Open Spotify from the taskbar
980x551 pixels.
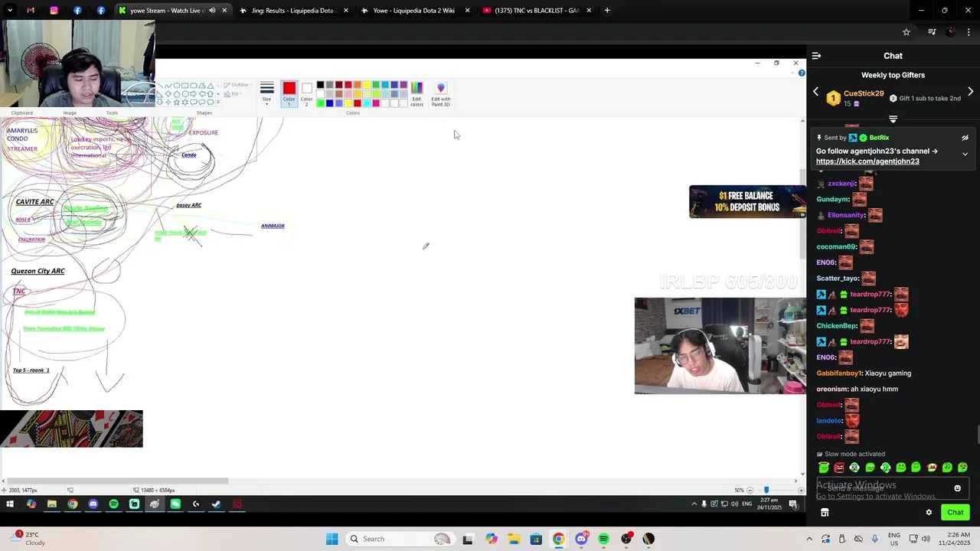[603, 539]
